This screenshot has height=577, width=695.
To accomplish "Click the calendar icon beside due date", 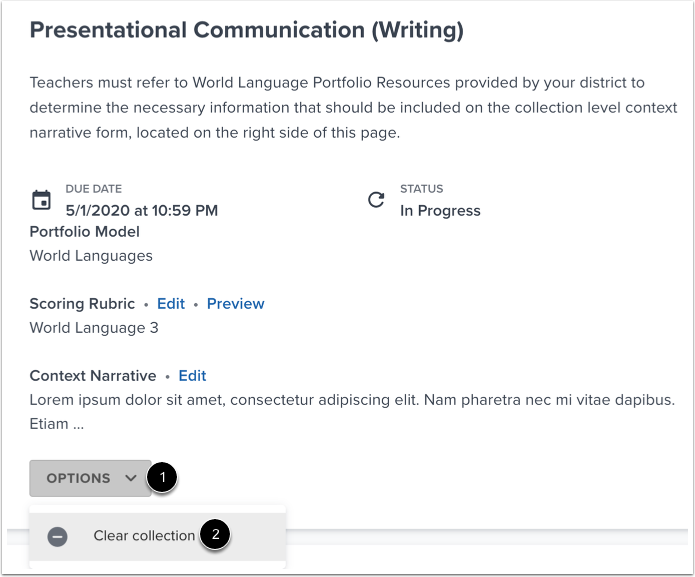I will click(x=41, y=200).
